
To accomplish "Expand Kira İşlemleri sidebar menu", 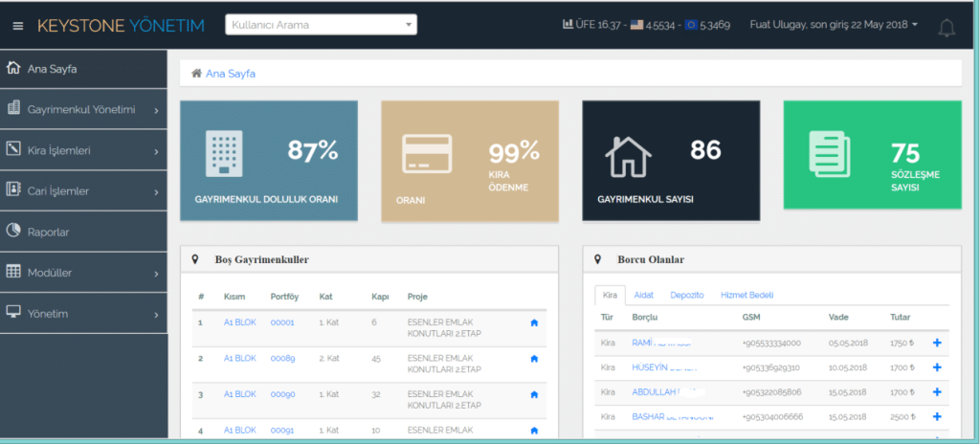I will (x=83, y=151).
